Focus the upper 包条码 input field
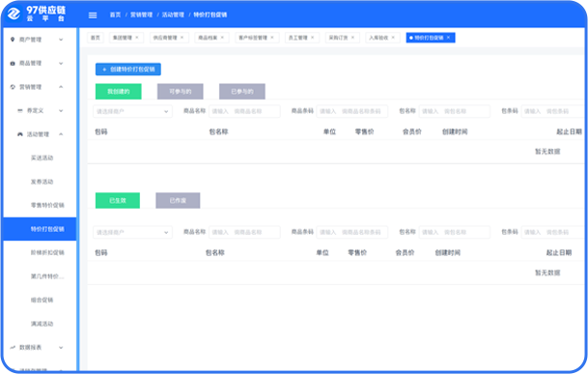588x374 pixels. coord(553,111)
